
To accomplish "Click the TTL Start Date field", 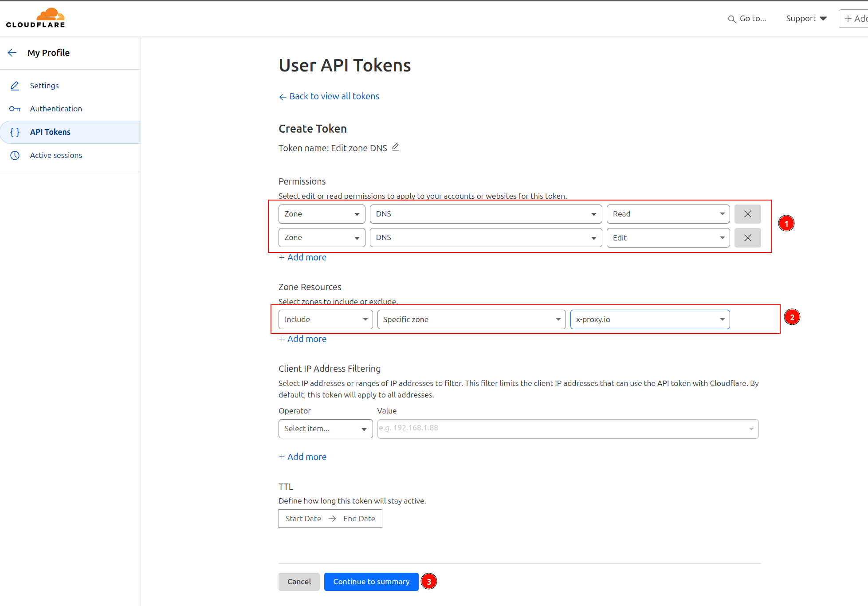I will (x=303, y=519).
